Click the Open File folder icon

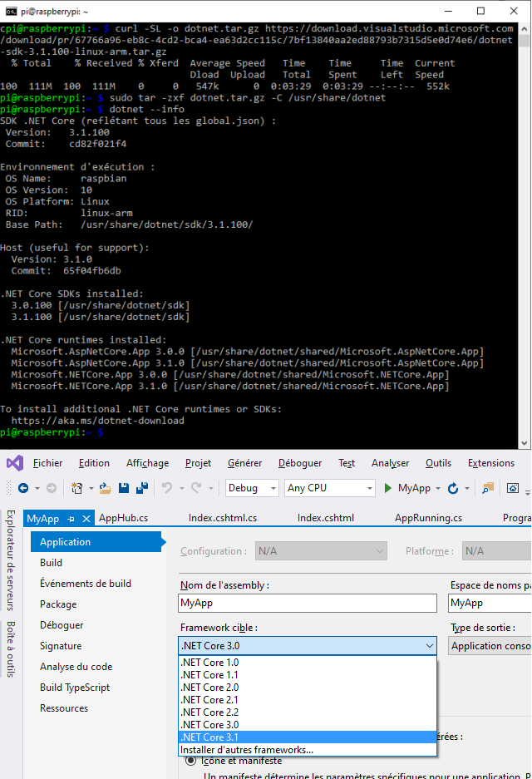pos(106,488)
